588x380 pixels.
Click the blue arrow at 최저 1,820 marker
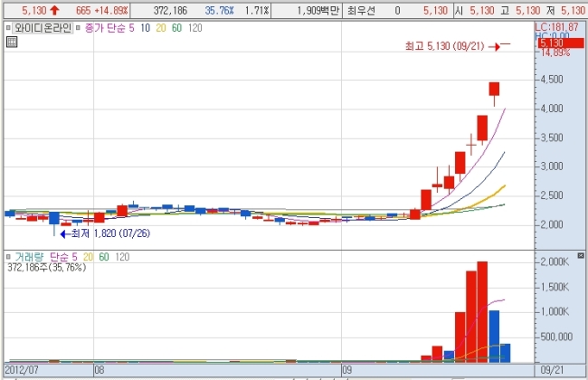pyautogui.click(x=65, y=234)
